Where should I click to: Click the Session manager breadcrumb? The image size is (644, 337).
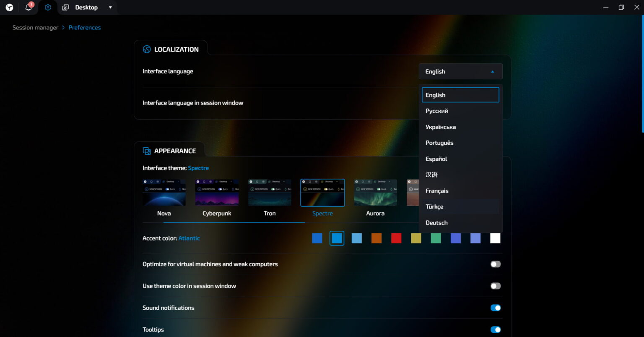pos(35,27)
